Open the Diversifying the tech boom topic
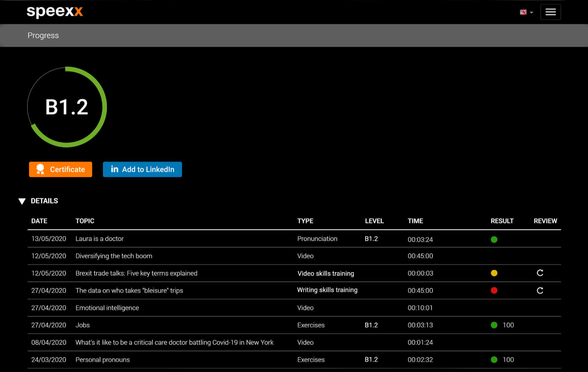The image size is (588, 372). (x=114, y=256)
